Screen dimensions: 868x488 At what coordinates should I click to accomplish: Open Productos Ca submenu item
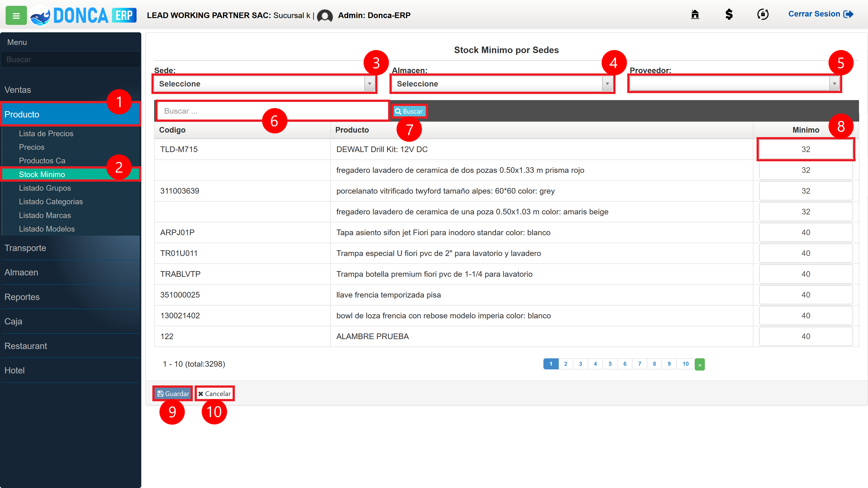[42, 161]
